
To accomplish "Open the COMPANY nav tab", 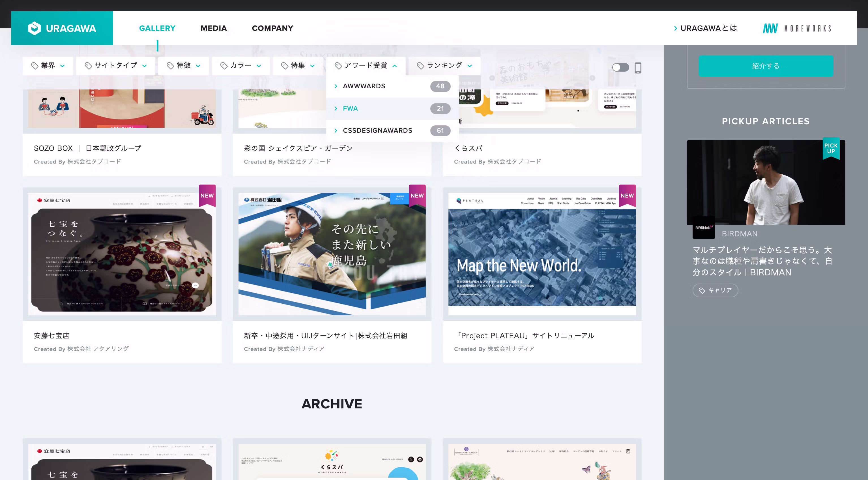I will point(273,28).
